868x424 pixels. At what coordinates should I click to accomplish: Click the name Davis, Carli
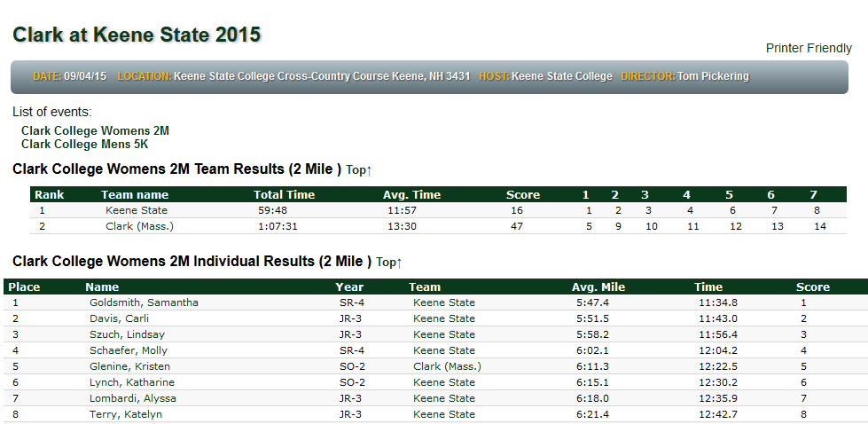point(119,318)
